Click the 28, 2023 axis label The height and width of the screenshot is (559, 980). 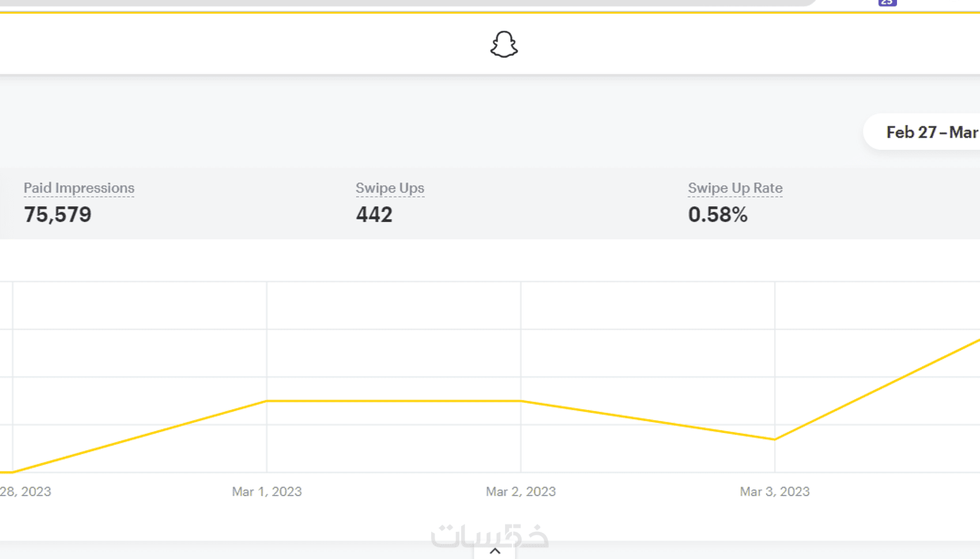pyautogui.click(x=25, y=492)
